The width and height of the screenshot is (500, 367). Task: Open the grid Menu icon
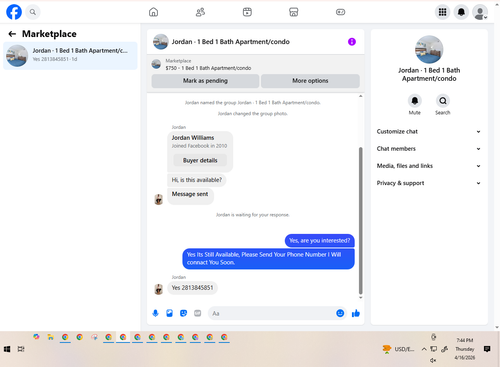442,12
